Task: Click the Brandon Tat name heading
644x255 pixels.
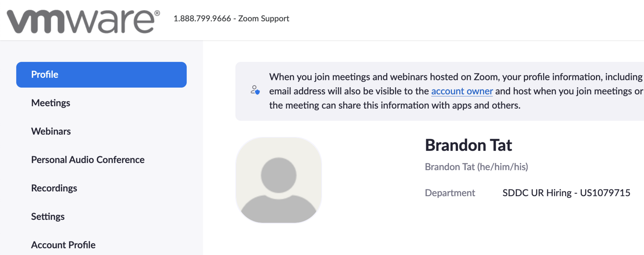Action: coord(468,145)
